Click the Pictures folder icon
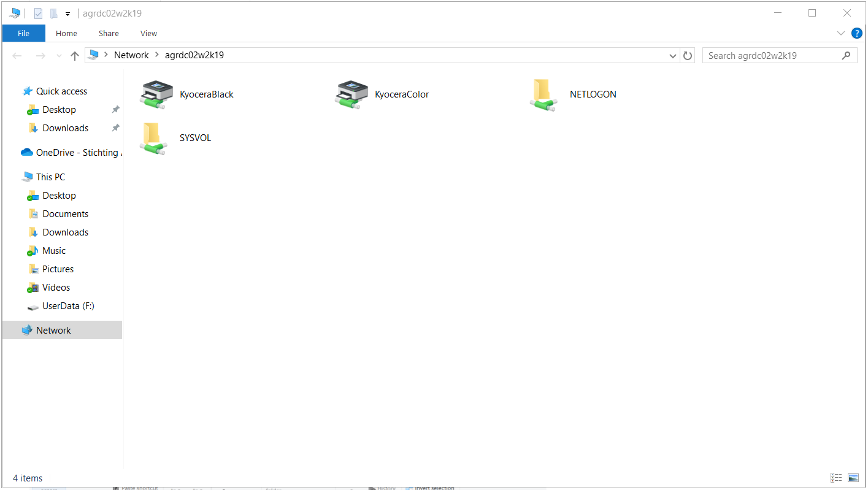868x490 pixels. (34, 269)
